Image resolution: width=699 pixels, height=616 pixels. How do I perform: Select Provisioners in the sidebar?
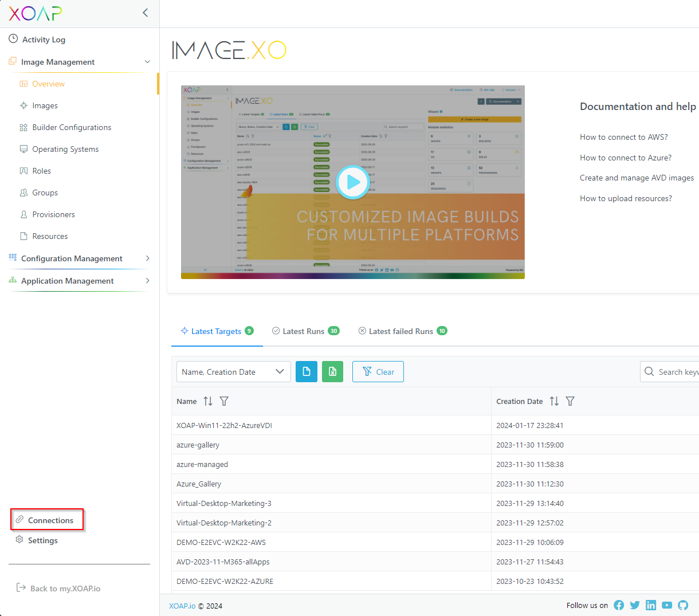coord(52,214)
